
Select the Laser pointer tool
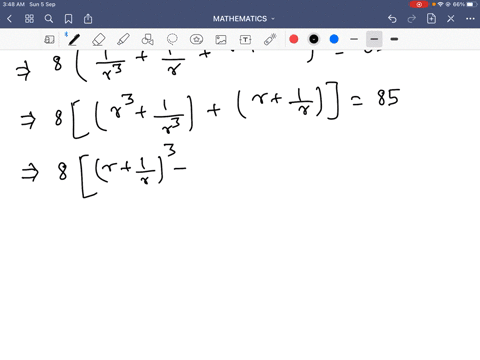coord(270,39)
